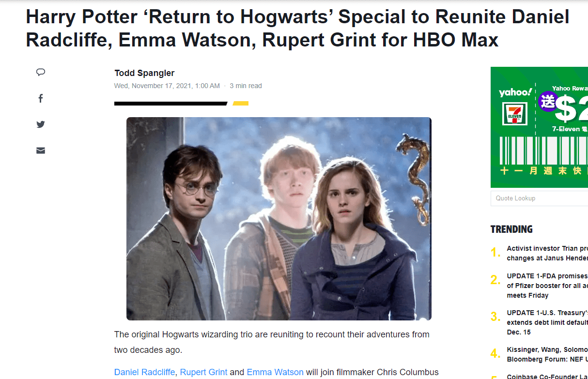Image resolution: width=588 pixels, height=379 pixels.
Task: Open the comments speech bubble icon
Action: click(41, 73)
